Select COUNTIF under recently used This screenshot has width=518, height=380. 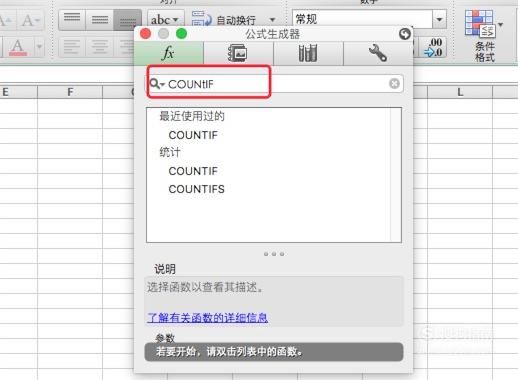[x=193, y=135]
